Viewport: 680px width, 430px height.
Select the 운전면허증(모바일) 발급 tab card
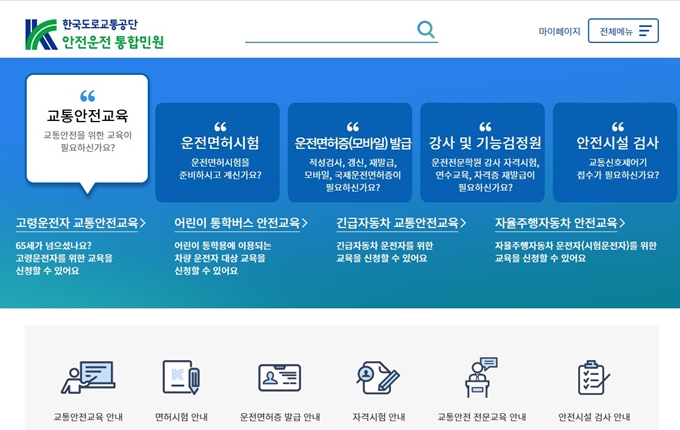350,152
